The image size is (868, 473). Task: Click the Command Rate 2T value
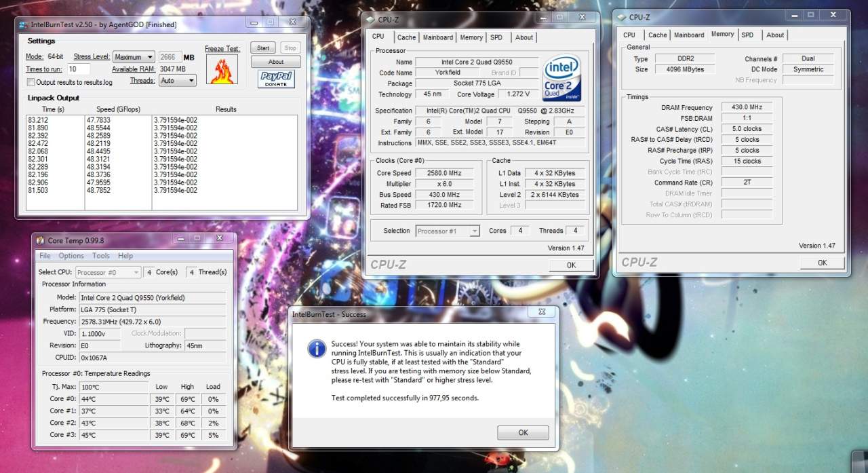click(x=747, y=183)
